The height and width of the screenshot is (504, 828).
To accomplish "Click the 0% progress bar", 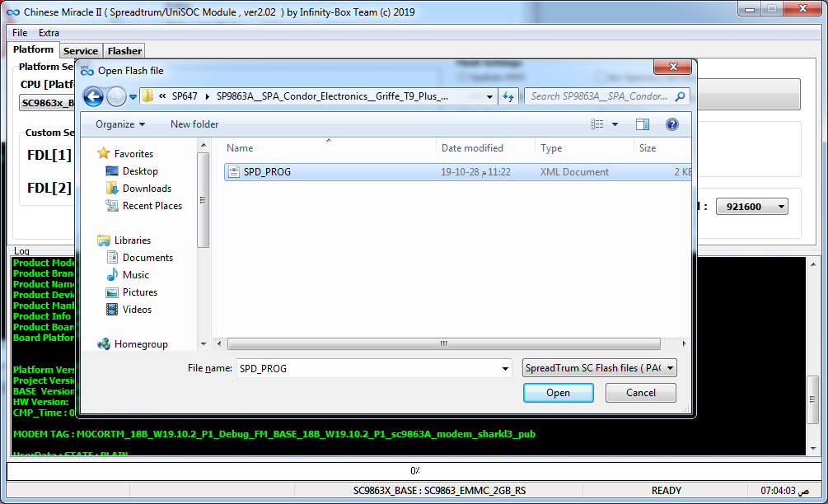I will tap(414, 471).
